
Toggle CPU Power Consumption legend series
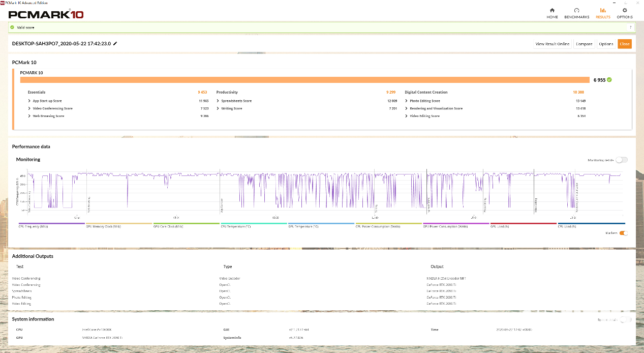(389, 226)
